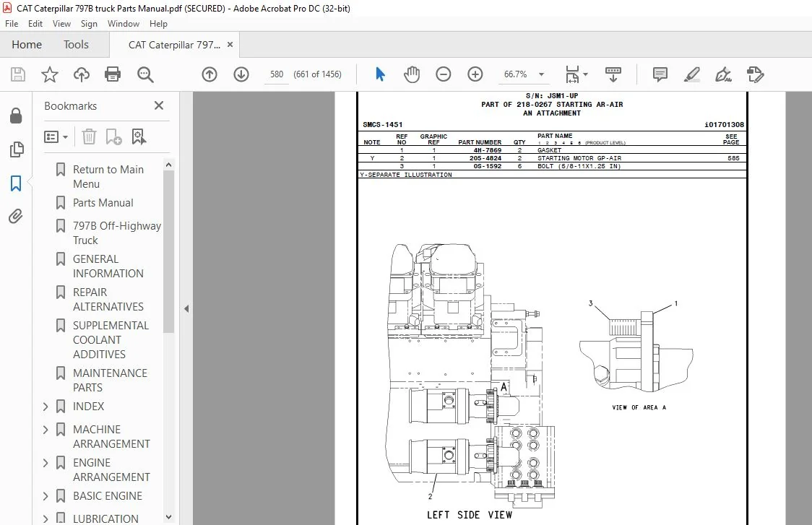The width and height of the screenshot is (812, 525).
Task: Click the Save file icon
Action: [17, 74]
